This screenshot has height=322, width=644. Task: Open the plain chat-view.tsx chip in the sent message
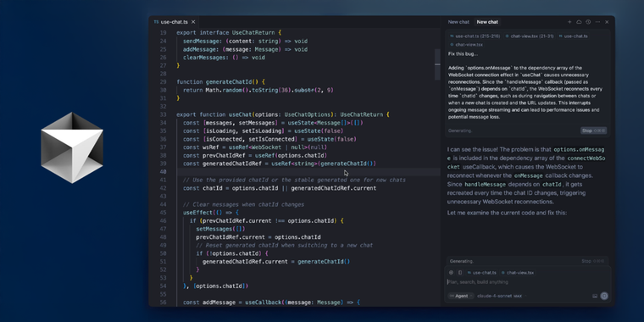point(467,44)
